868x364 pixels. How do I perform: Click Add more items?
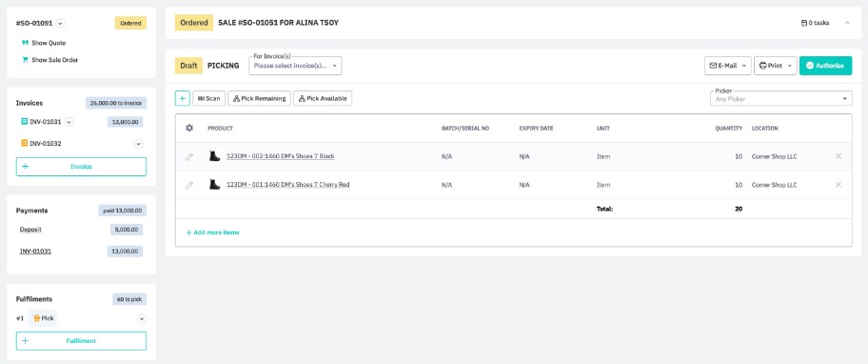coord(212,233)
